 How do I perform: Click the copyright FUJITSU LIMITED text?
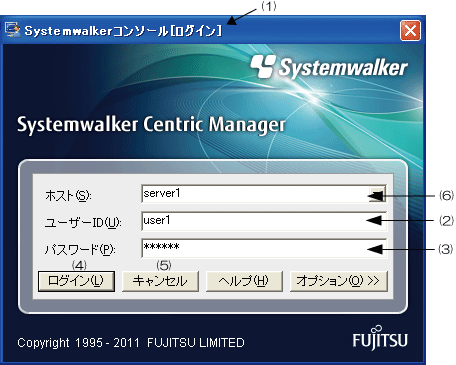(x=131, y=343)
